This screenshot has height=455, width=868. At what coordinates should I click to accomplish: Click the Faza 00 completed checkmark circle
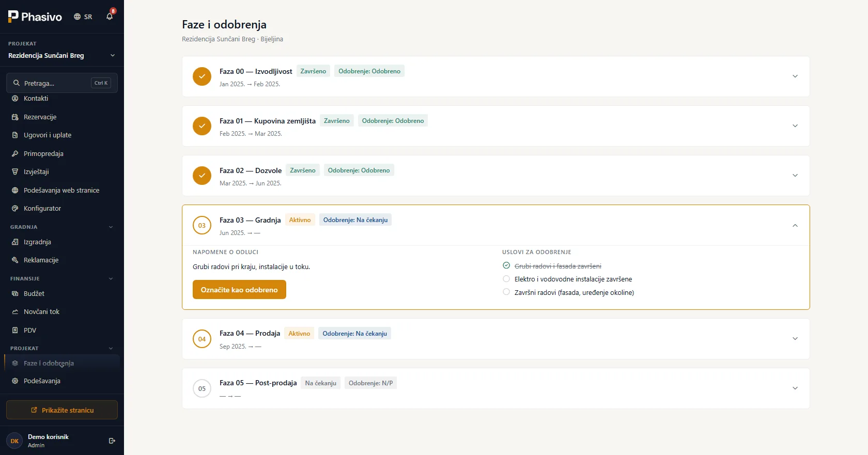pos(202,76)
